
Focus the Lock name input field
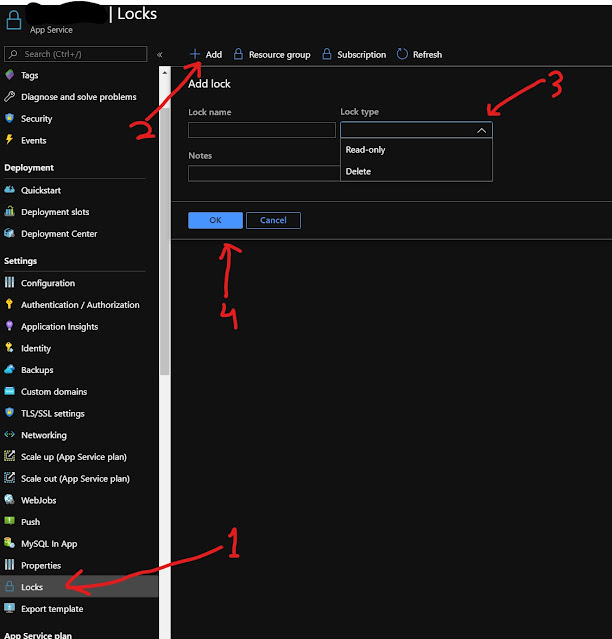[x=262, y=130]
